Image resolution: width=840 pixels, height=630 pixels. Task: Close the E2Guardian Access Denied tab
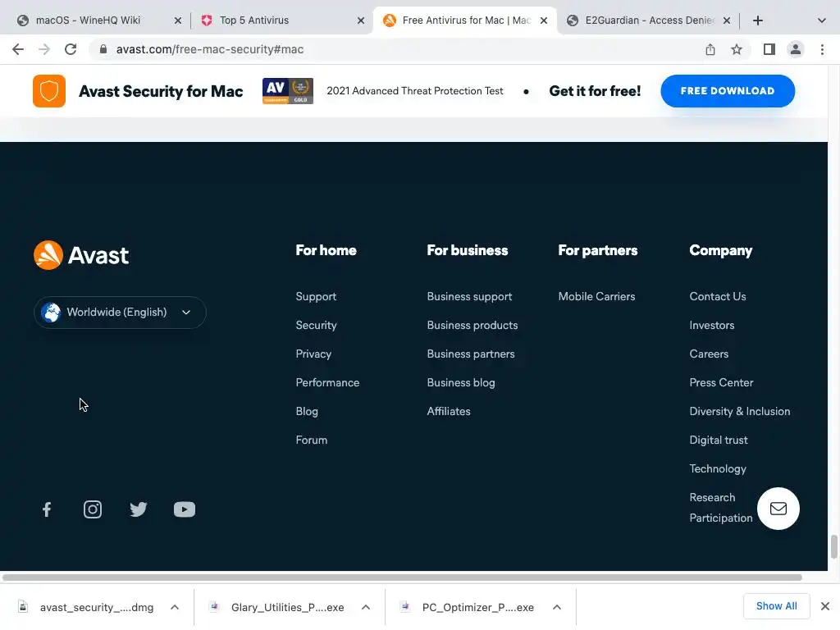click(727, 21)
